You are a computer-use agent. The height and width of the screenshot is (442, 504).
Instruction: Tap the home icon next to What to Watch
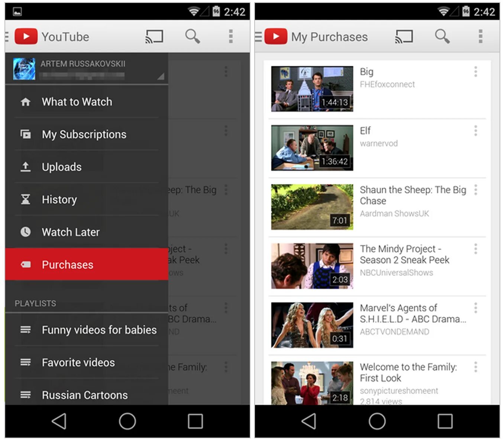pos(25,102)
